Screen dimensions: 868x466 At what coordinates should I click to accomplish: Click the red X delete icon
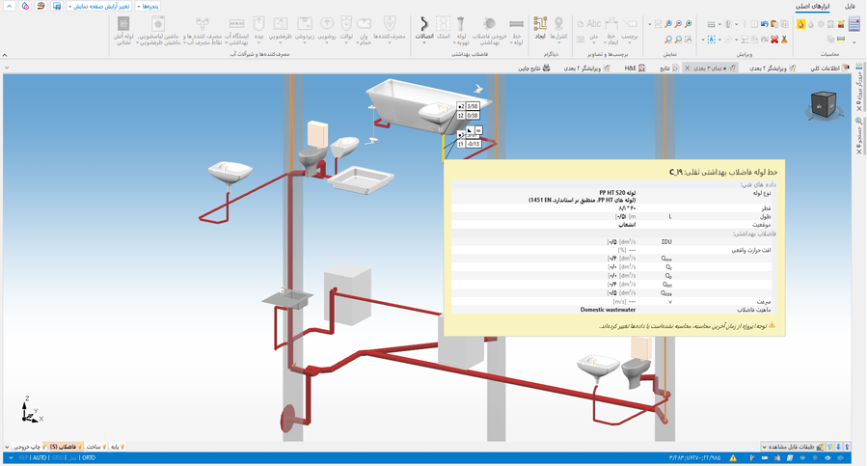[x=774, y=40]
